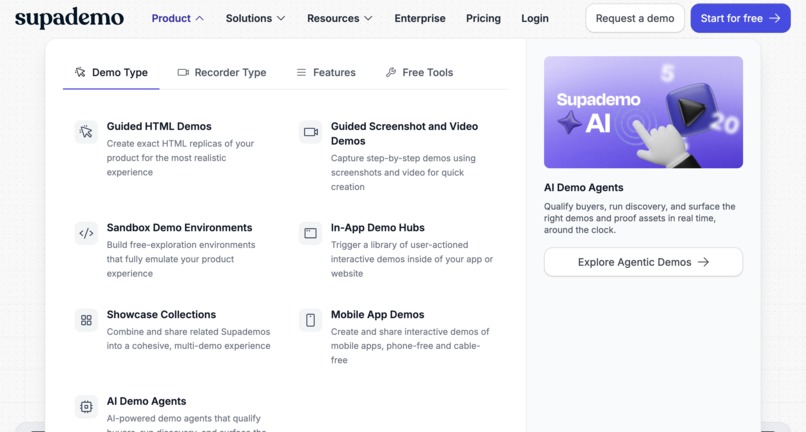The image size is (806, 432).
Task: Open the Login page
Action: pos(535,19)
